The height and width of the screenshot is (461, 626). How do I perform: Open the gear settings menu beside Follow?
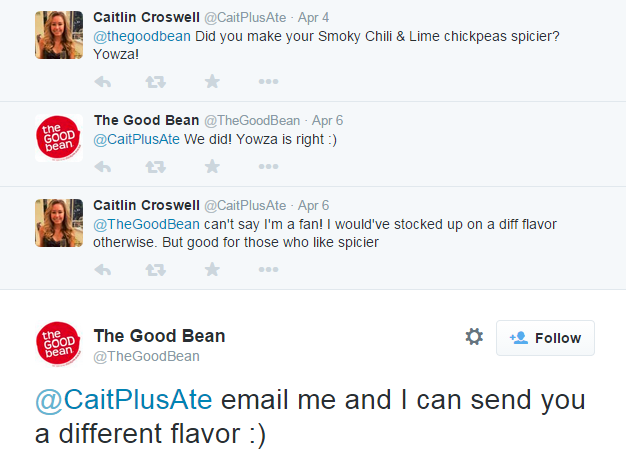(474, 337)
